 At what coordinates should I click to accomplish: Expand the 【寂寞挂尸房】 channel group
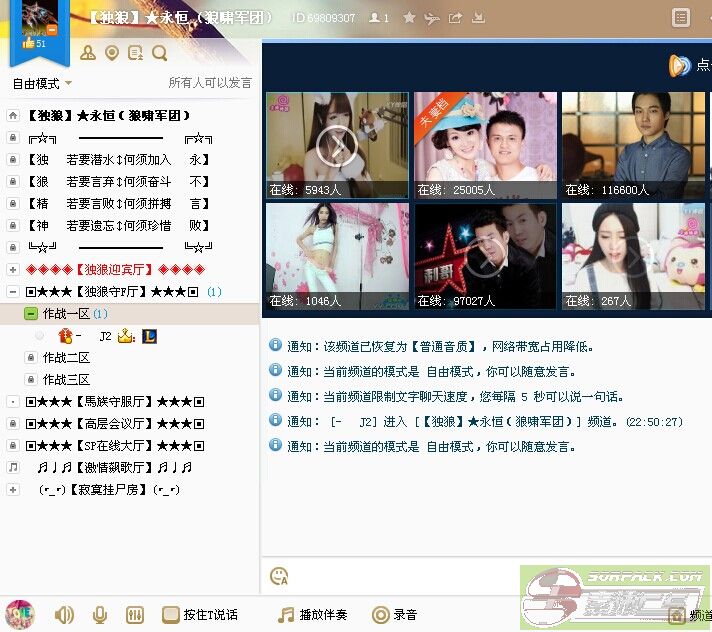(x=13, y=489)
